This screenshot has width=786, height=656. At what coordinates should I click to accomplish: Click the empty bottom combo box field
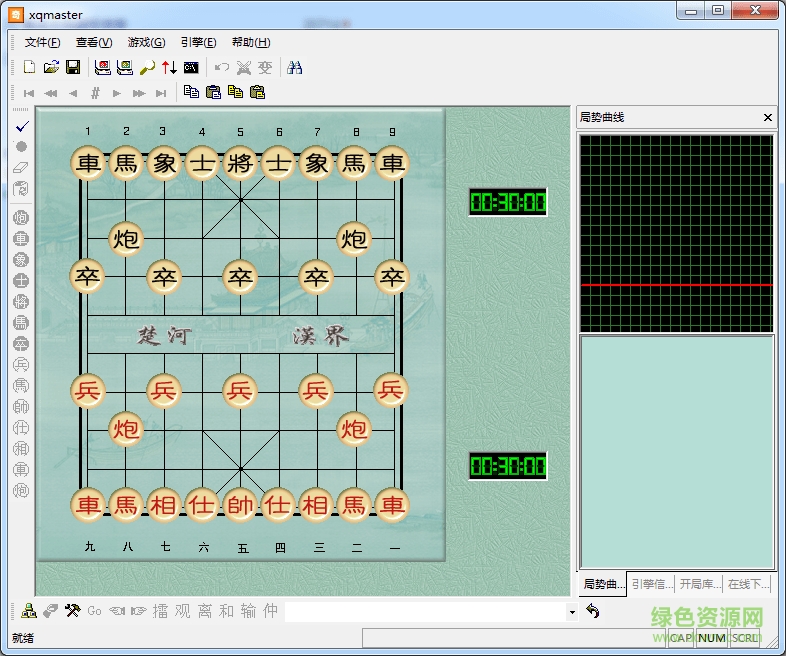(x=424, y=612)
